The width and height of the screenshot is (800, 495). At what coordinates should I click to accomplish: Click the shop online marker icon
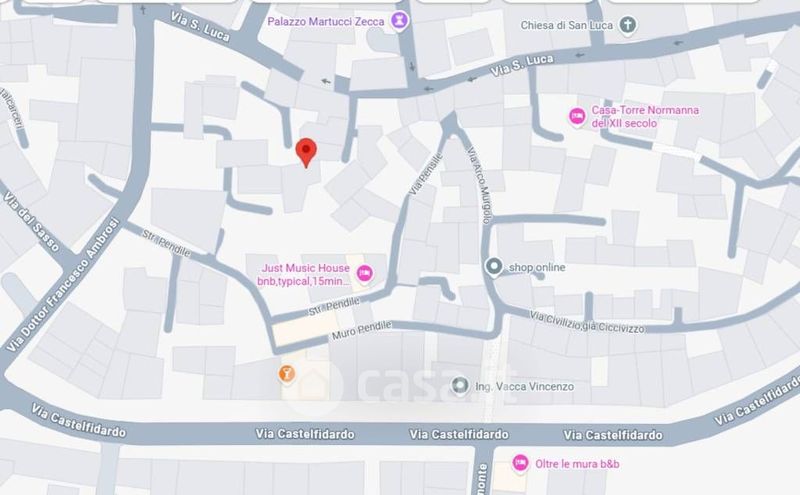(494, 266)
